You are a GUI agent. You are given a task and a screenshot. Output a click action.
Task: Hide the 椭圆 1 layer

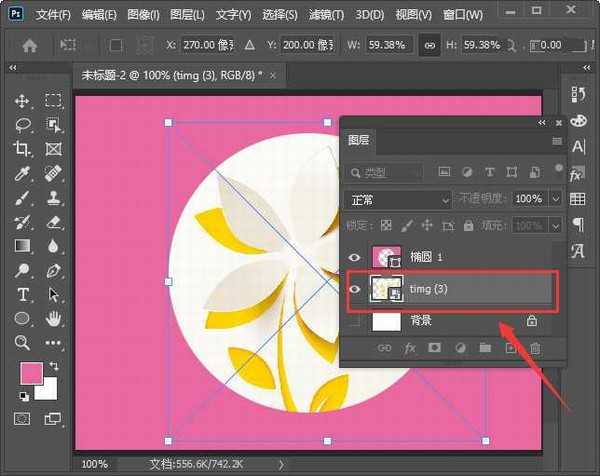pyautogui.click(x=354, y=258)
